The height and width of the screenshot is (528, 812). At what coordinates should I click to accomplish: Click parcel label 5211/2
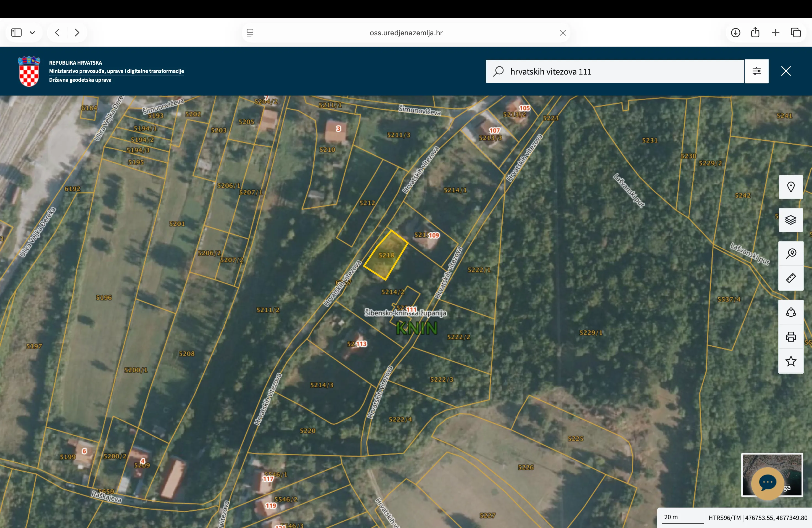click(x=268, y=310)
